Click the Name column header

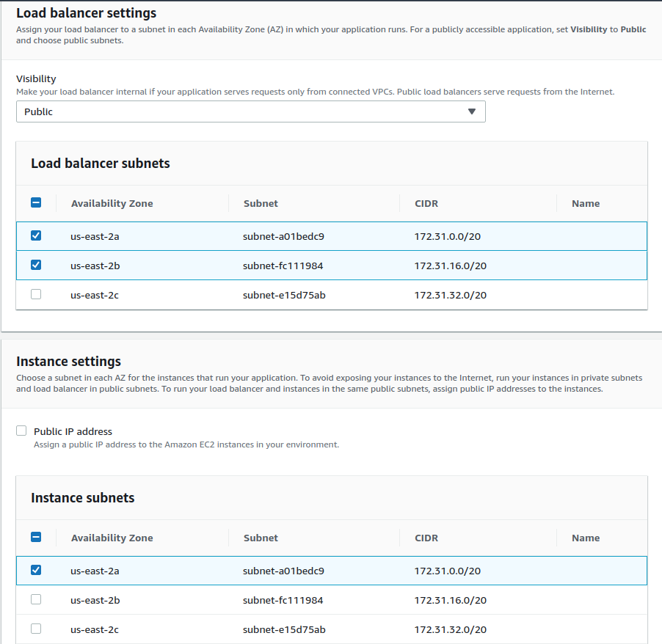click(585, 202)
